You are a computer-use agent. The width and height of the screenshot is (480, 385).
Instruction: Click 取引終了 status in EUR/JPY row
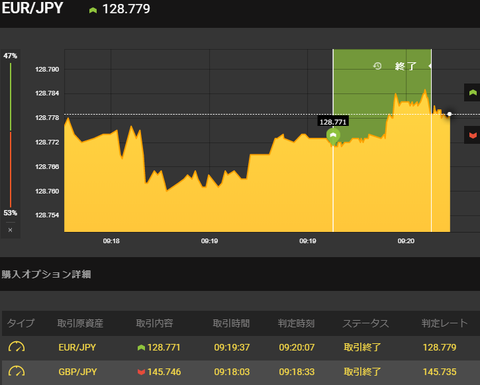(x=362, y=347)
